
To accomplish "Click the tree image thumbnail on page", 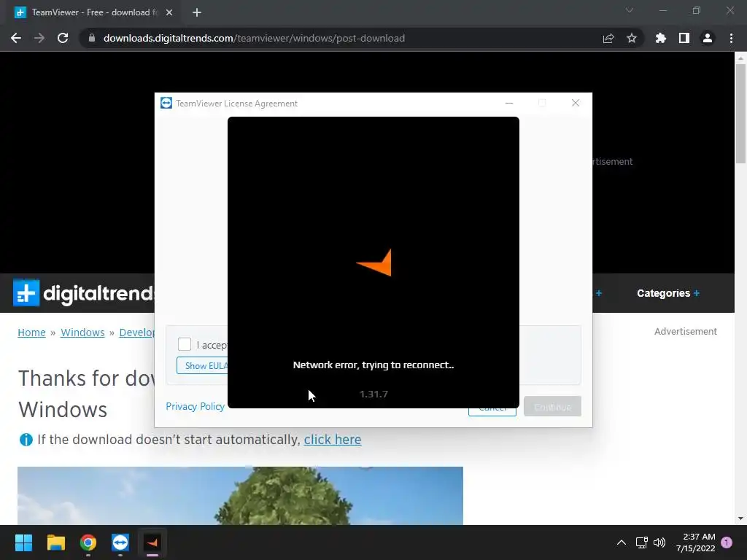I will (240, 496).
